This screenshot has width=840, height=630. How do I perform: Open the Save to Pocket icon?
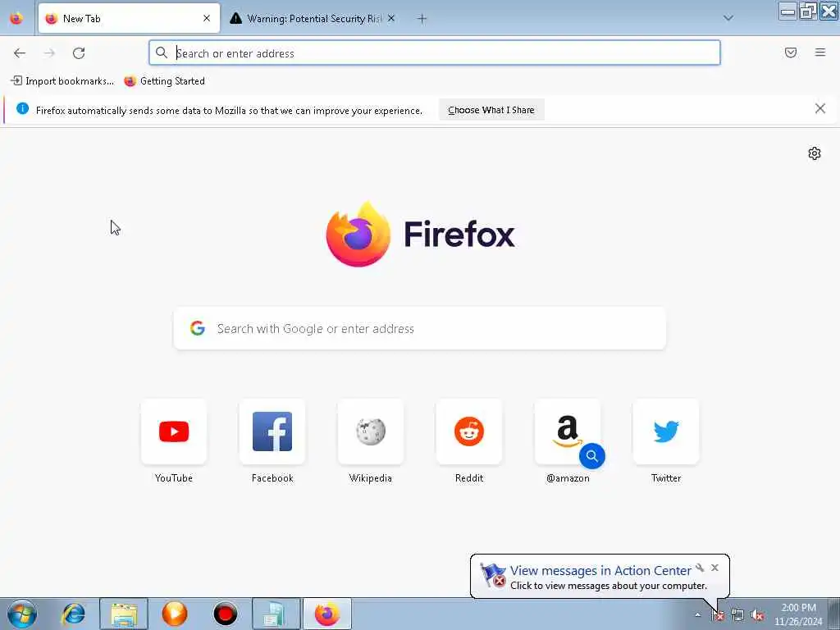point(791,52)
